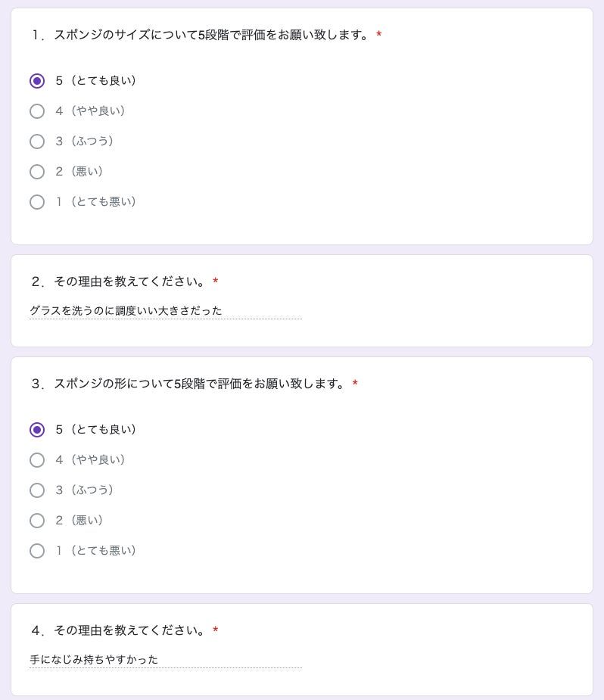Click the size reason text field
This screenshot has width=604, height=700.
(165, 311)
